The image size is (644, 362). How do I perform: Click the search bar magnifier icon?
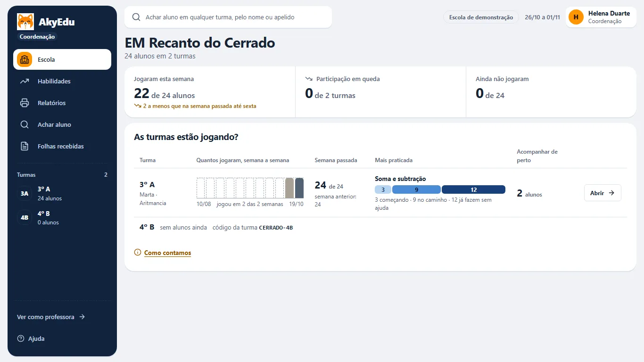click(x=136, y=17)
